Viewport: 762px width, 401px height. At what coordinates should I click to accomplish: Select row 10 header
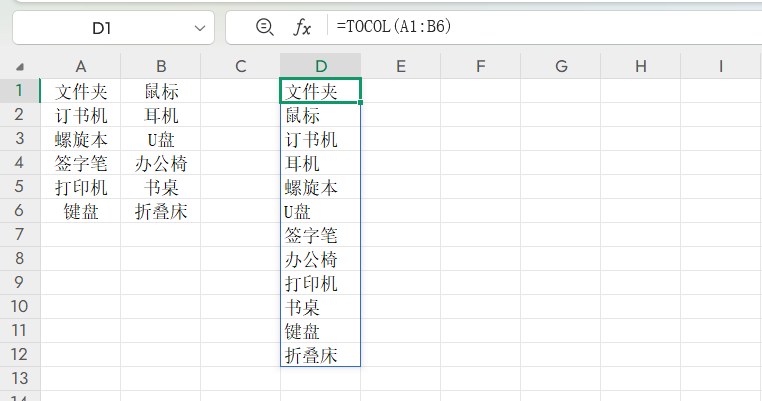pyautogui.click(x=19, y=306)
